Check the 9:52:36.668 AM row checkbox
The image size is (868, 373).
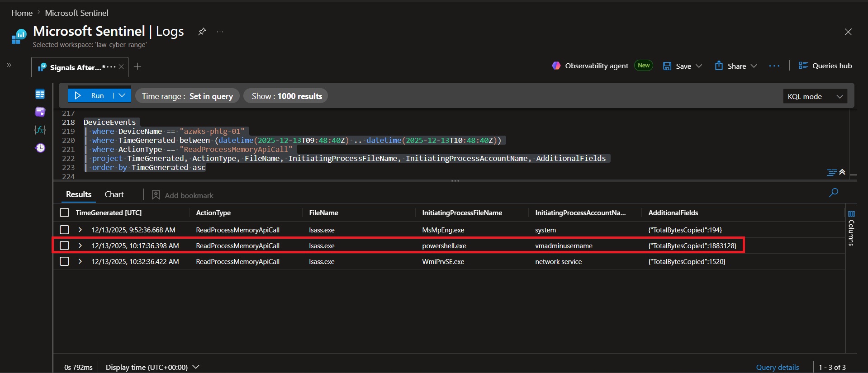click(x=65, y=230)
